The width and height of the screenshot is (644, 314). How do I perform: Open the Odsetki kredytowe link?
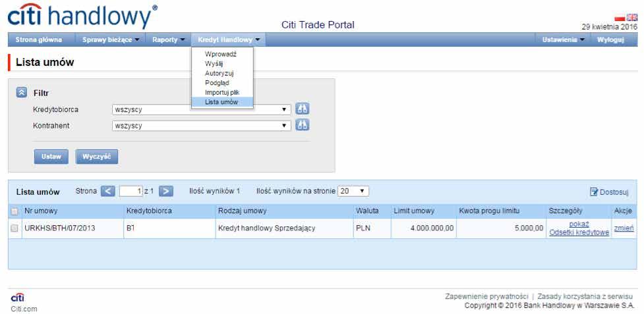click(579, 233)
